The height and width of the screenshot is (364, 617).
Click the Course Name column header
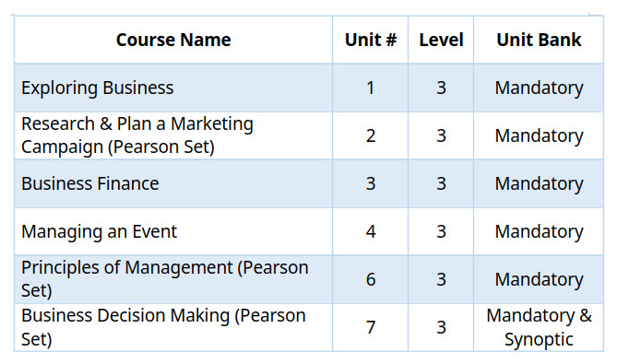click(173, 40)
